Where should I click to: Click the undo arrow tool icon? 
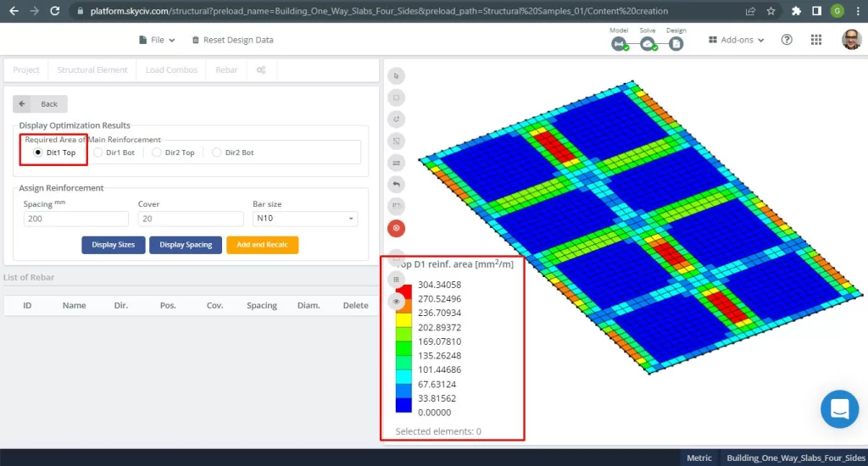[x=397, y=185]
